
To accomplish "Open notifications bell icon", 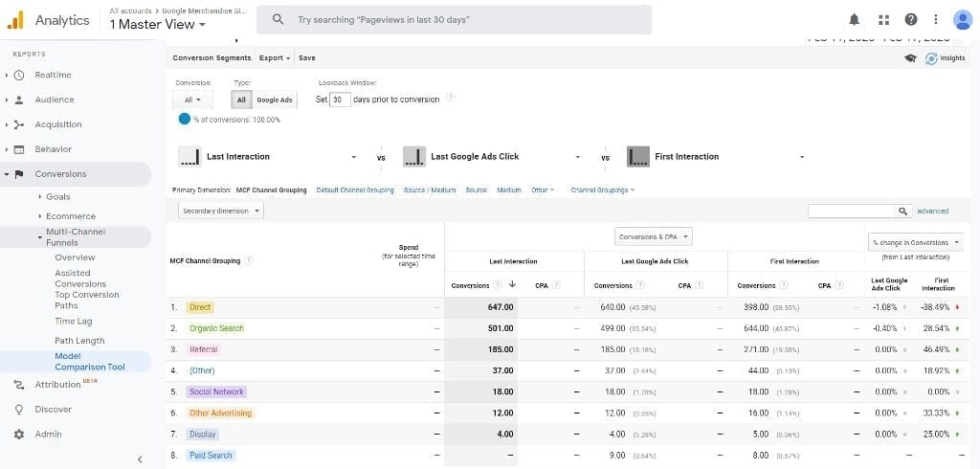I will (855, 20).
